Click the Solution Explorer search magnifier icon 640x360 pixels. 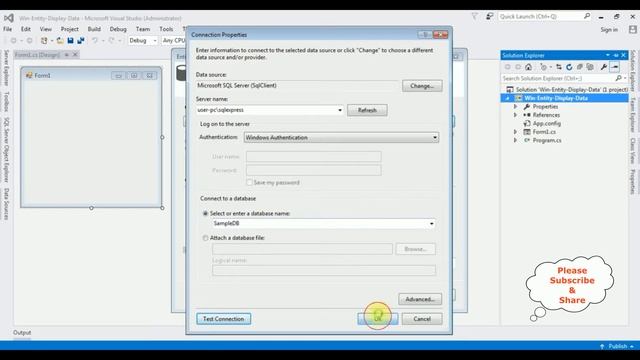click(618, 78)
